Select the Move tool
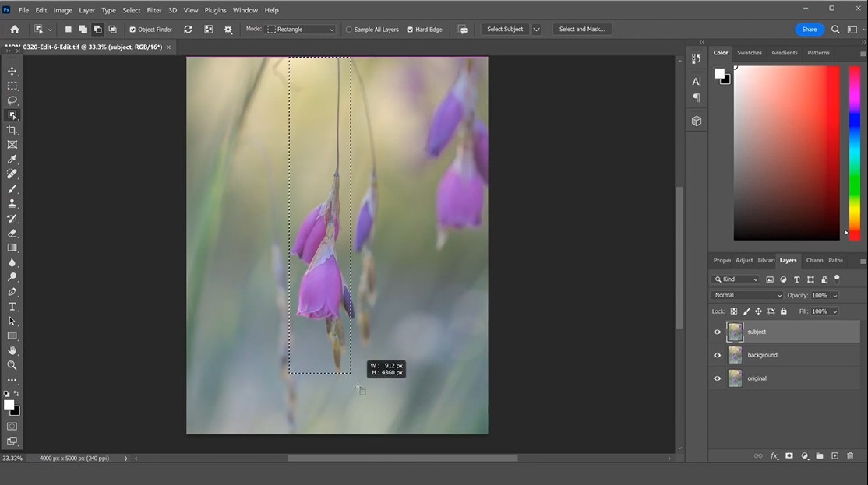 coord(12,71)
